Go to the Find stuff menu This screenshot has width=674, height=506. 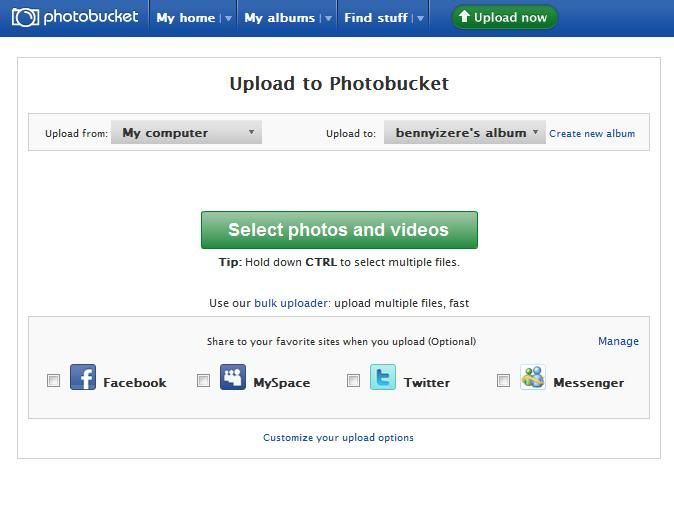375,18
